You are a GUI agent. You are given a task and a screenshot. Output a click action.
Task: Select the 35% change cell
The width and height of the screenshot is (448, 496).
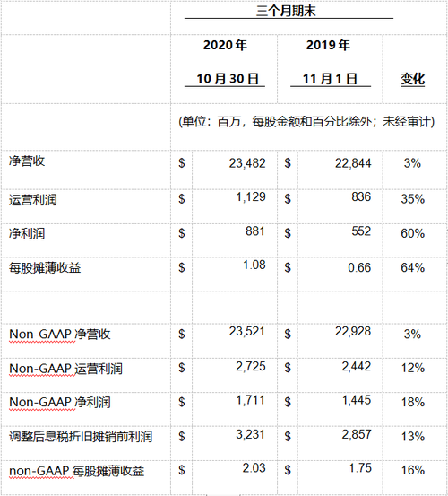click(413, 199)
